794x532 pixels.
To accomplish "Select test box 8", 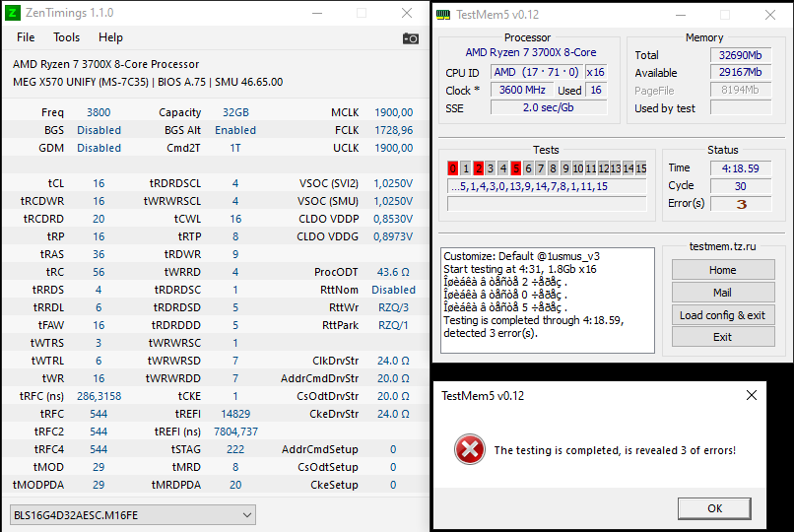I will (x=553, y=168).
